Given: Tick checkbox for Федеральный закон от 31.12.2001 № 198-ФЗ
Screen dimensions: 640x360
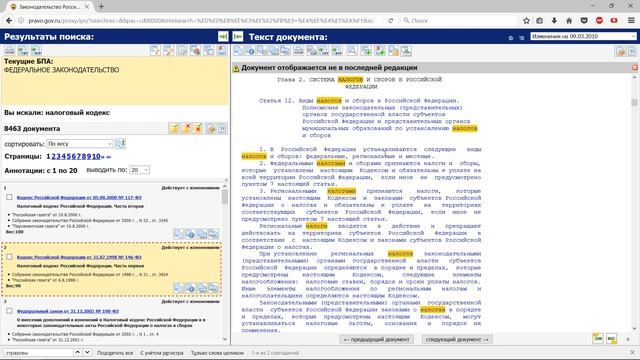Looking at the screenshot, I should click(9, 311).
